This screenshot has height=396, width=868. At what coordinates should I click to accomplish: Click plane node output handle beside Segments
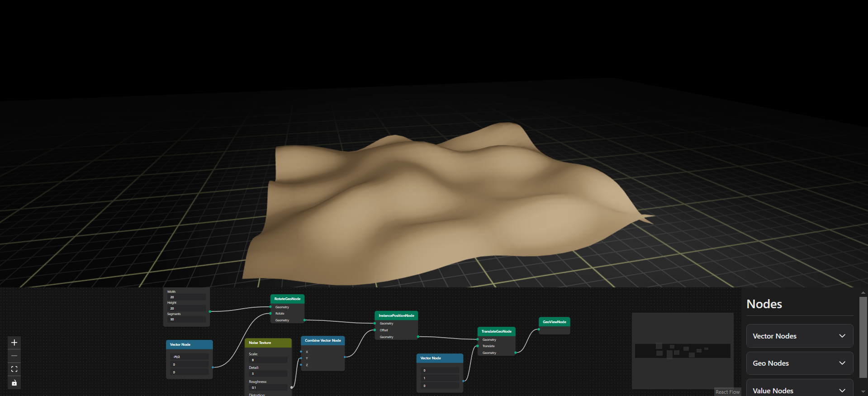click(210, 311)
